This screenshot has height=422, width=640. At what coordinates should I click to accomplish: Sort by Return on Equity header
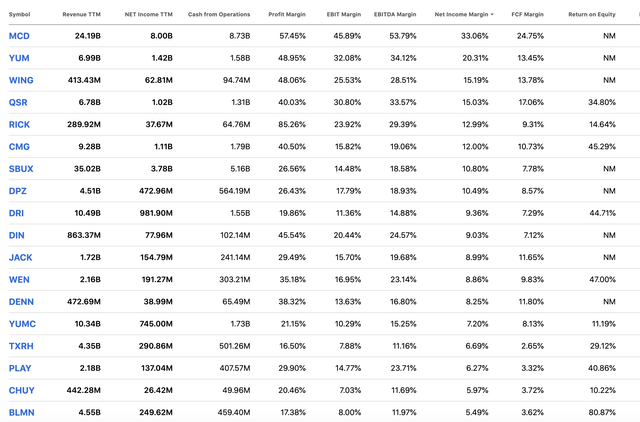(592, 14)
